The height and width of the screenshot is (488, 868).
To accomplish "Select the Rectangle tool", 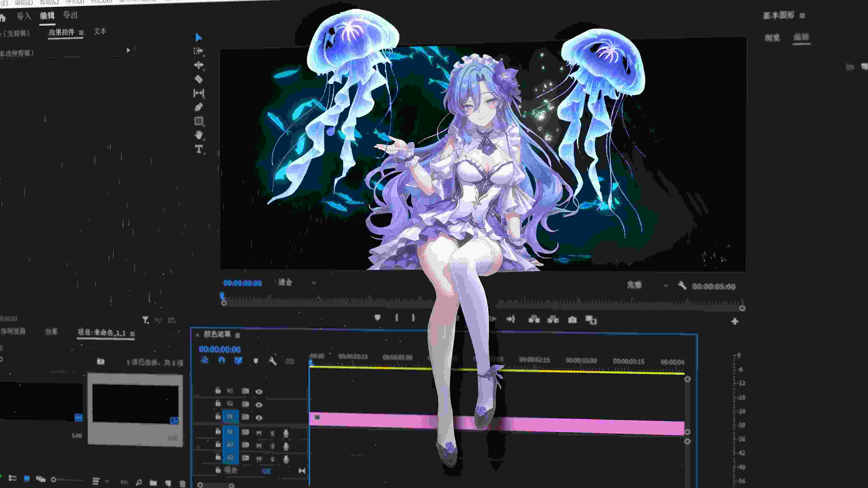I will (199, 121).
